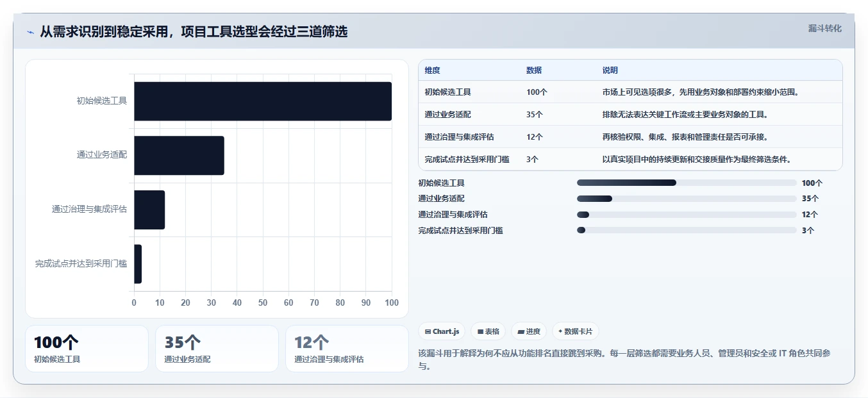Click the 12个 stat card

coord(347,349)
